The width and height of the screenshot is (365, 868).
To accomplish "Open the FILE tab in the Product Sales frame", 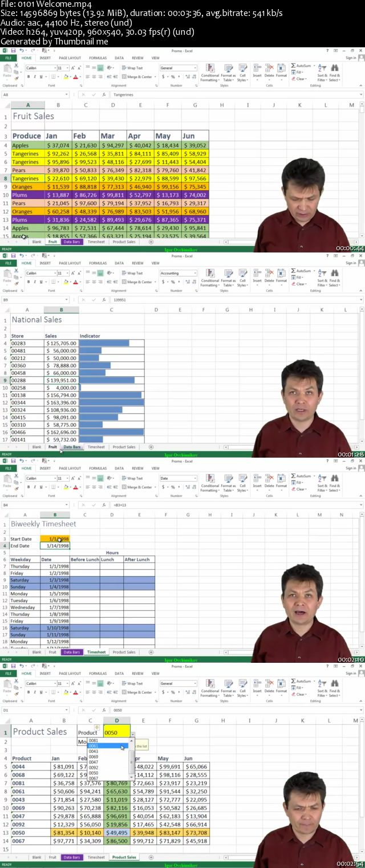I will pyautogui.click(x=9, y=673).
